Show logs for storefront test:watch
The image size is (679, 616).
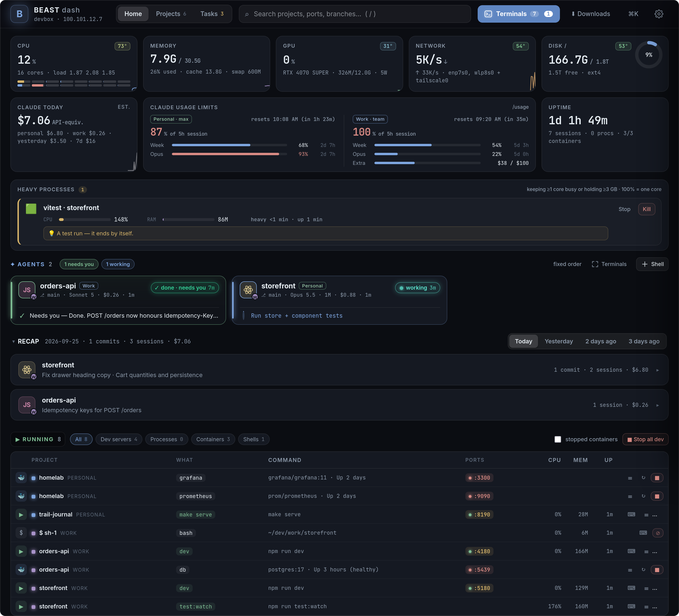(x=646, y=607)
